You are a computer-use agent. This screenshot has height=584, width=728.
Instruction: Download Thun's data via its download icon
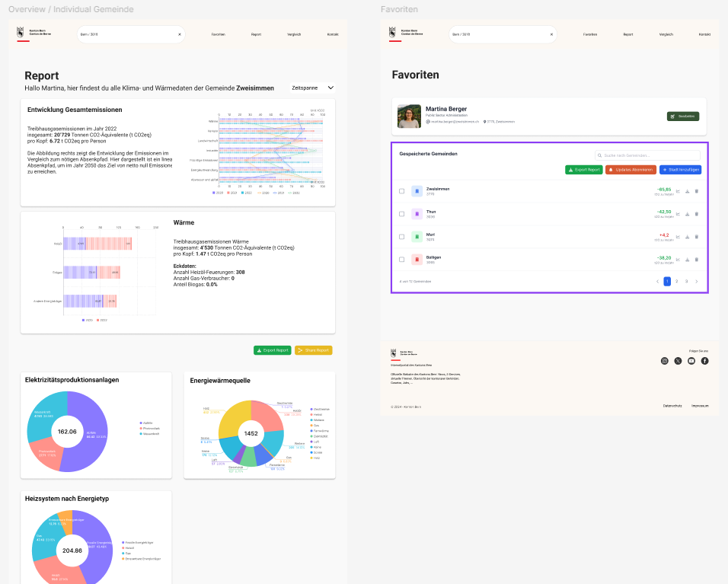coord(688,214)
